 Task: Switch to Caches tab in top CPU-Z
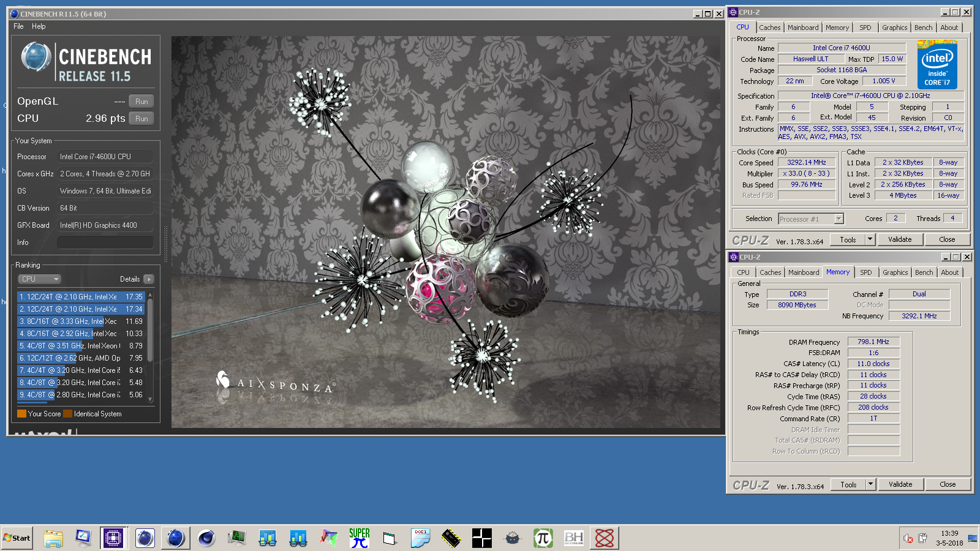point(769,28)
